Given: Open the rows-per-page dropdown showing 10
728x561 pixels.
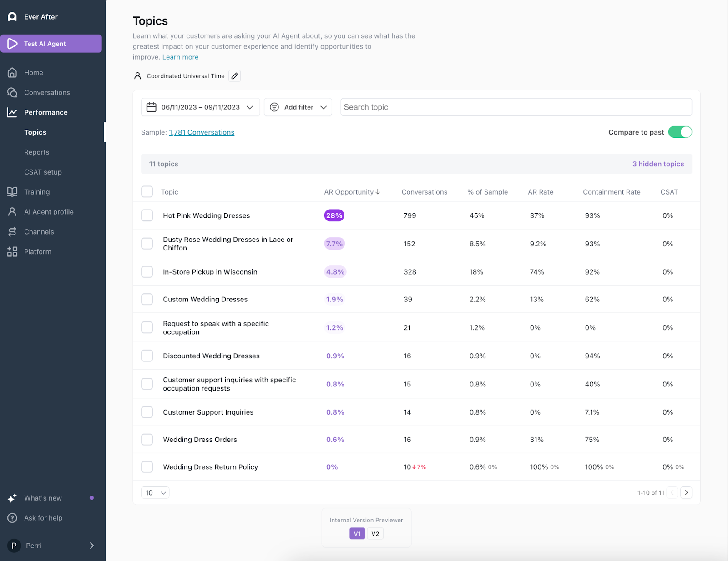Looking at the screenshot, I should [x=155, y=493].
